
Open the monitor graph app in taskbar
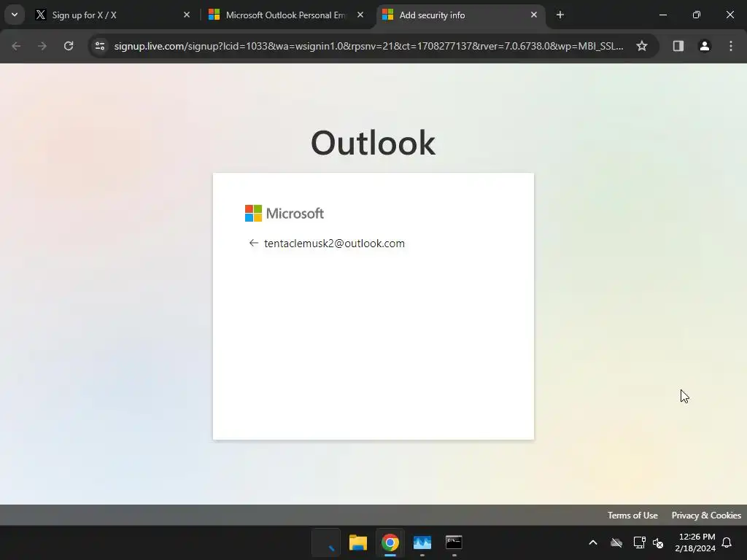click(x=422, y=542)
